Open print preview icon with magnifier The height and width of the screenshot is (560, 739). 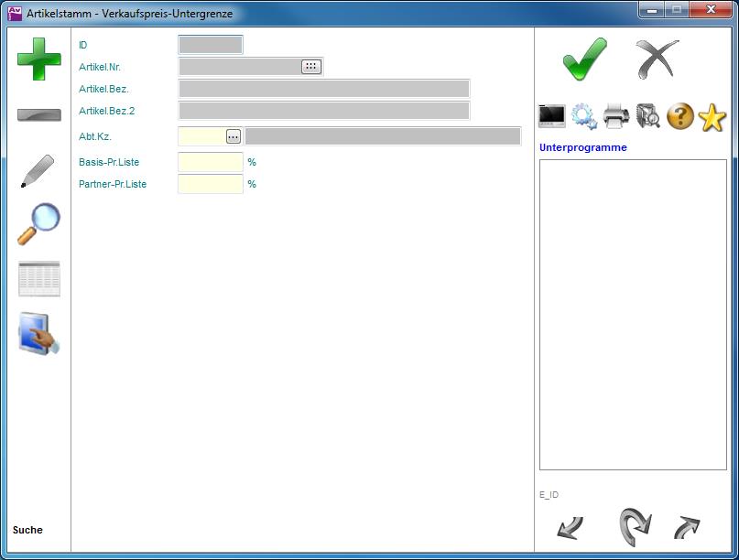pos(648,116)
